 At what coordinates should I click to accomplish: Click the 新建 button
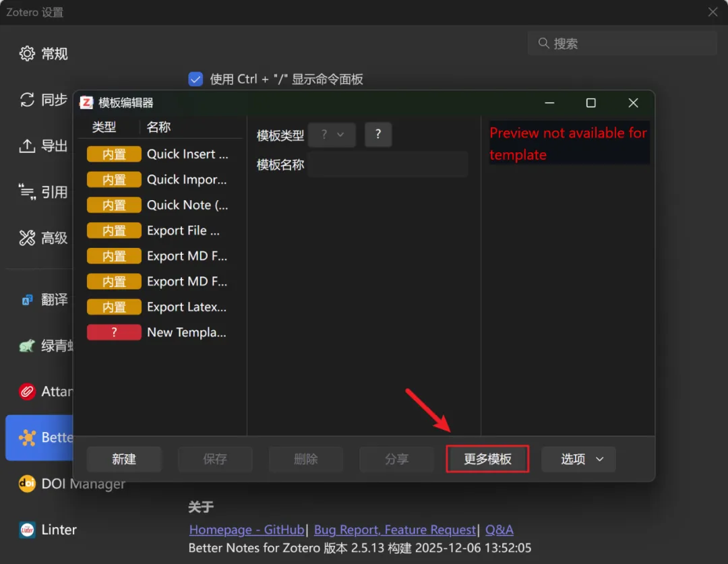point(124,459)
